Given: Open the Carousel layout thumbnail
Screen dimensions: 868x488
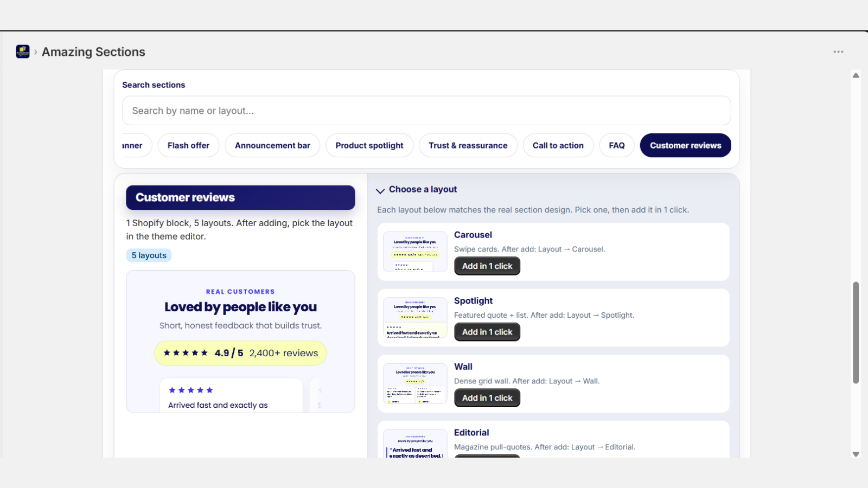Looking at the screenshot, I should click(415, 252).
